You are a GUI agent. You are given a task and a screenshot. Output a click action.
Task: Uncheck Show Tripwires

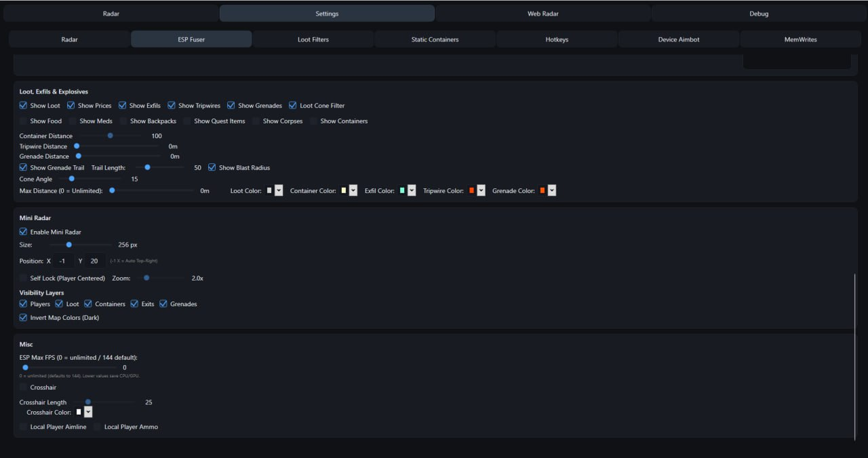coord(172,106)
